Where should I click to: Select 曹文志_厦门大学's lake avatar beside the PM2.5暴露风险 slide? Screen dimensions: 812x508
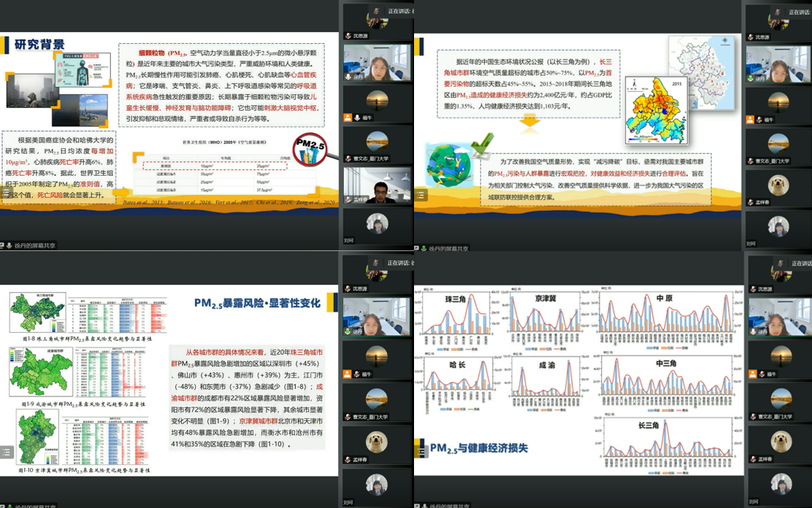click(377, 399)
